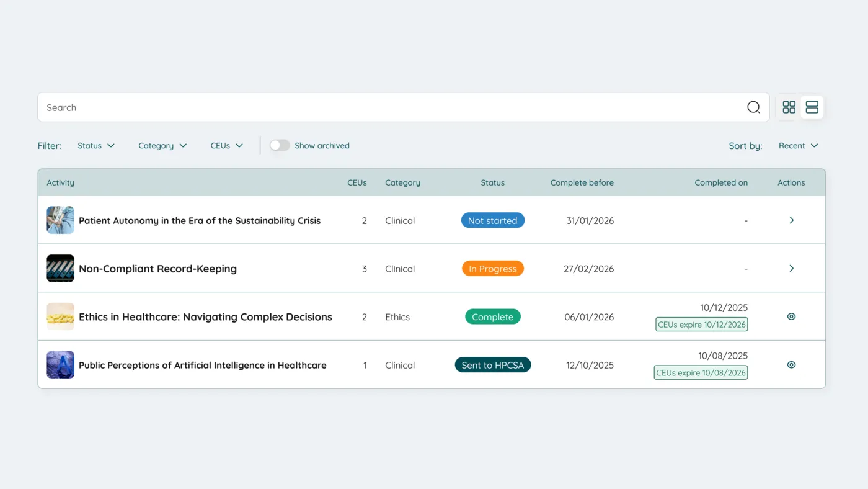Click the Show archived label
This screenshot has height=489, width=868.
point(322,146)
